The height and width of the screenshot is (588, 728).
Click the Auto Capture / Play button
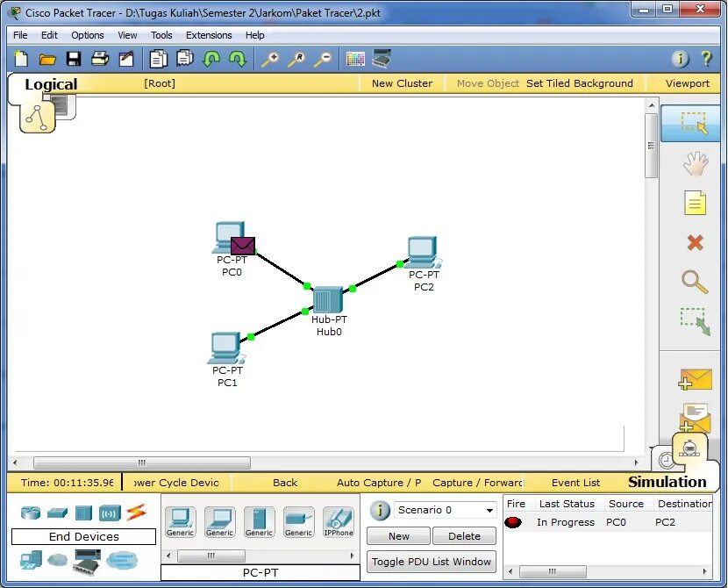coord(379,483)
